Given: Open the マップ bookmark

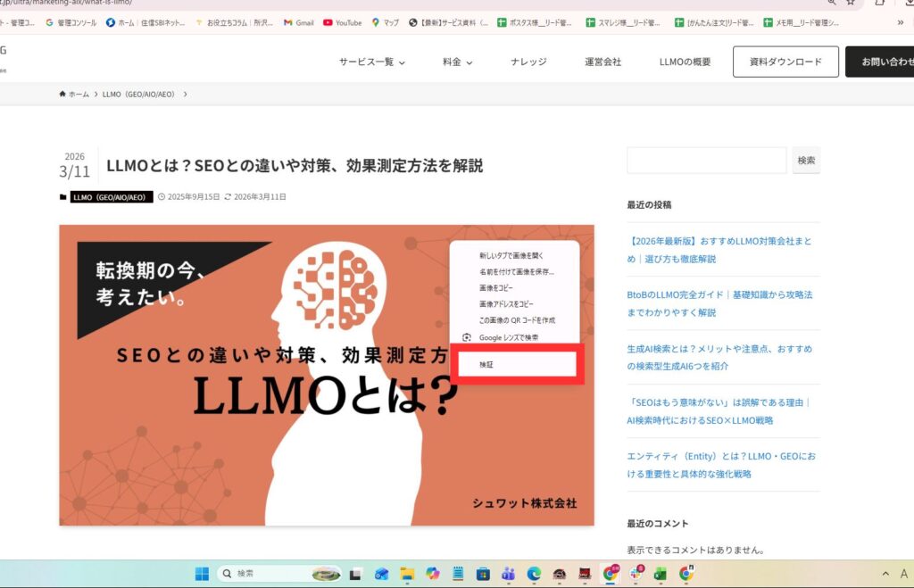Looking at the screenshot, I should tap(384, 24).
